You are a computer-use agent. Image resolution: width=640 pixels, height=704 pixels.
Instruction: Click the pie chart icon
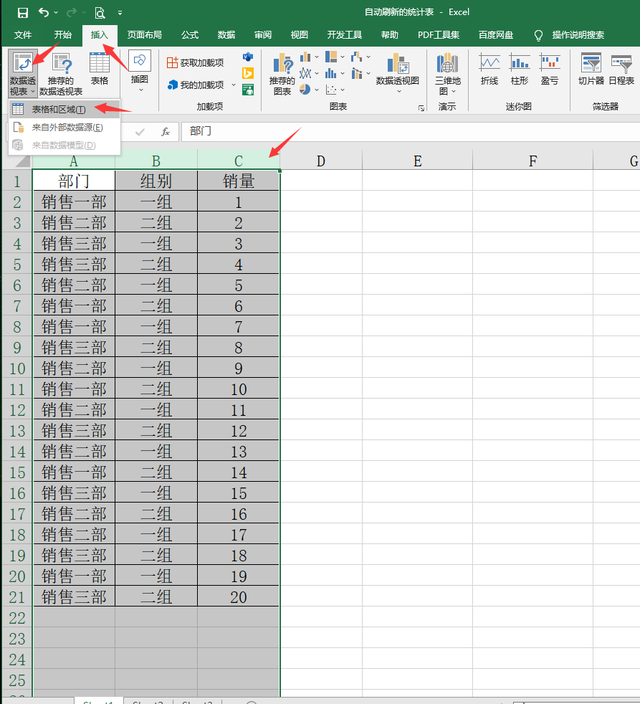click(305, 89)
